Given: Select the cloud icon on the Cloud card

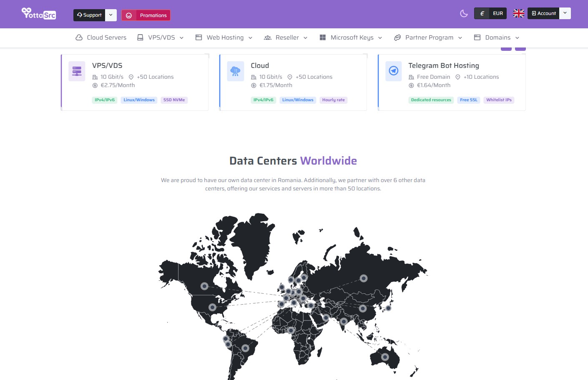Looking at the screenshot, I should (x=235, y=71).
